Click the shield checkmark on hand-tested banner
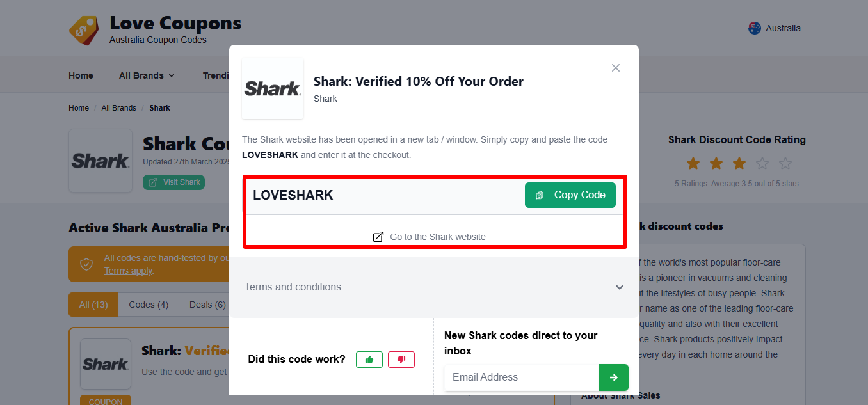868x405 pixels. [86, 264]
